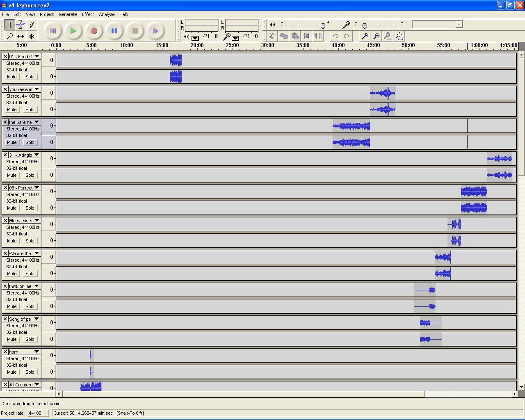
Task: Click the Project rate input field
Action: coord(38,413)
